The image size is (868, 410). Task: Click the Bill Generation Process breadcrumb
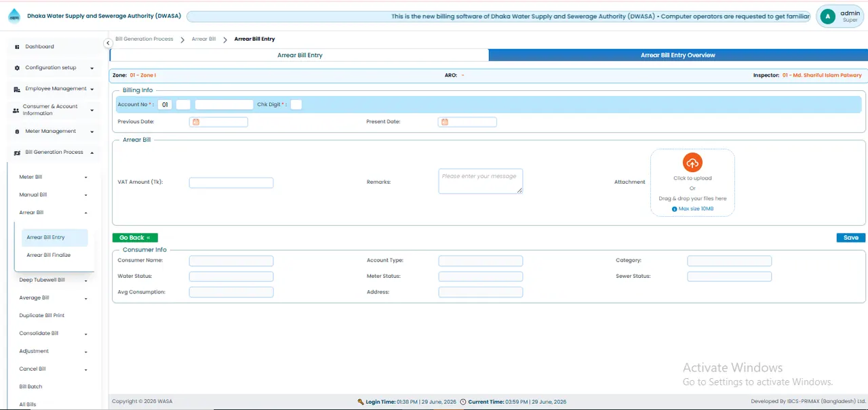pos(144,39)
